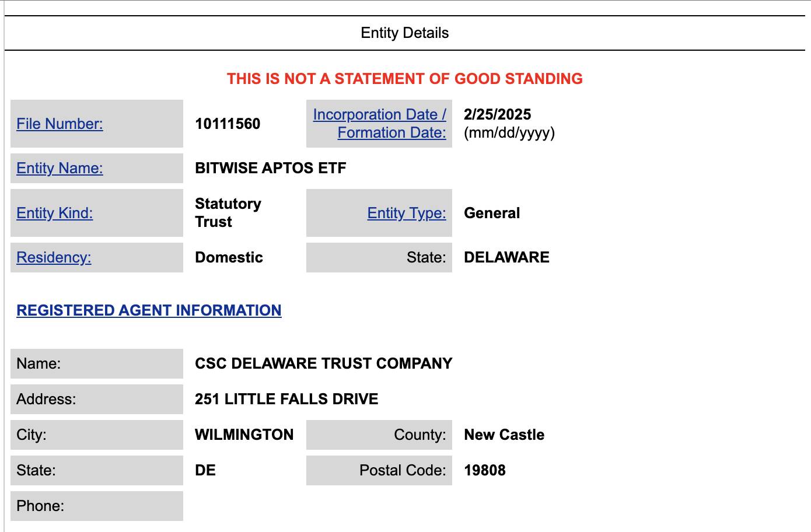This screenshot has width=811, height=532.
Task: Click the Entity Details heading
Action: (405, 33)
